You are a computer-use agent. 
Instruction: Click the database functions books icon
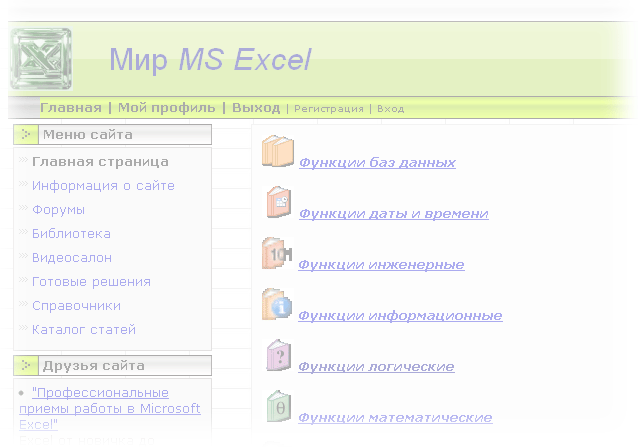pyautogui.click(x=278, y=151)
